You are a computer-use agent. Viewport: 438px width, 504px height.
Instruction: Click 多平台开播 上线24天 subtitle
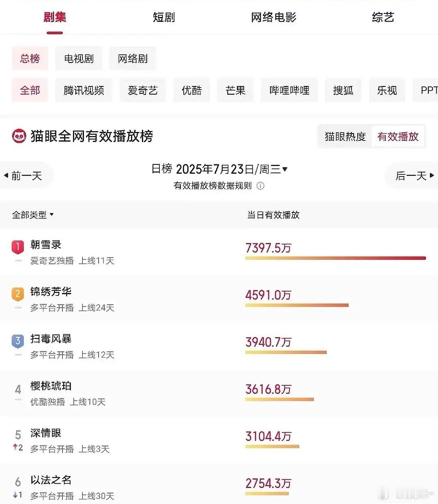pos(72,308)
